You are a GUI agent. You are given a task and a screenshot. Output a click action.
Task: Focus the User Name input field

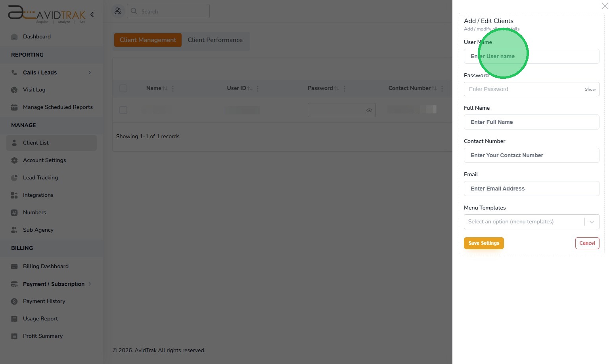point(531,56)
